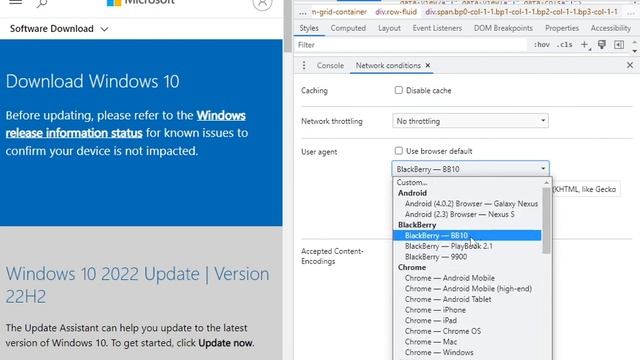Image resolution: width=640 pixels, height=360 pixels.
Task: Choose Chrome — Android Mobile (high-end)
Action: [468, 289]
